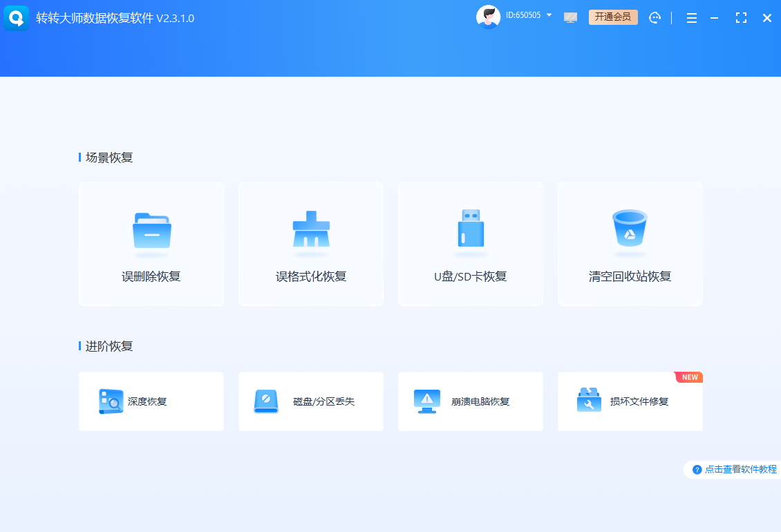Viewport: 781px width, 532px height.
Task: Open the user avatar profile picture
Action: pos(488,17)
